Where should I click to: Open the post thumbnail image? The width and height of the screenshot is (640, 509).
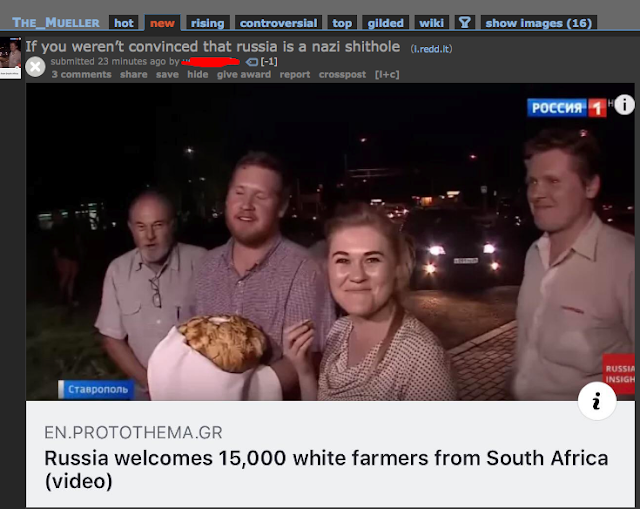click(x=11, y=58)
